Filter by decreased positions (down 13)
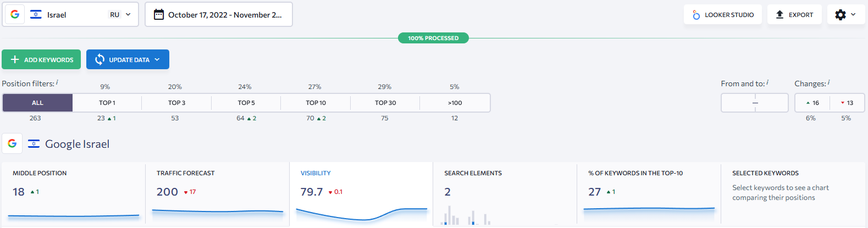 [x=847, y=103]
